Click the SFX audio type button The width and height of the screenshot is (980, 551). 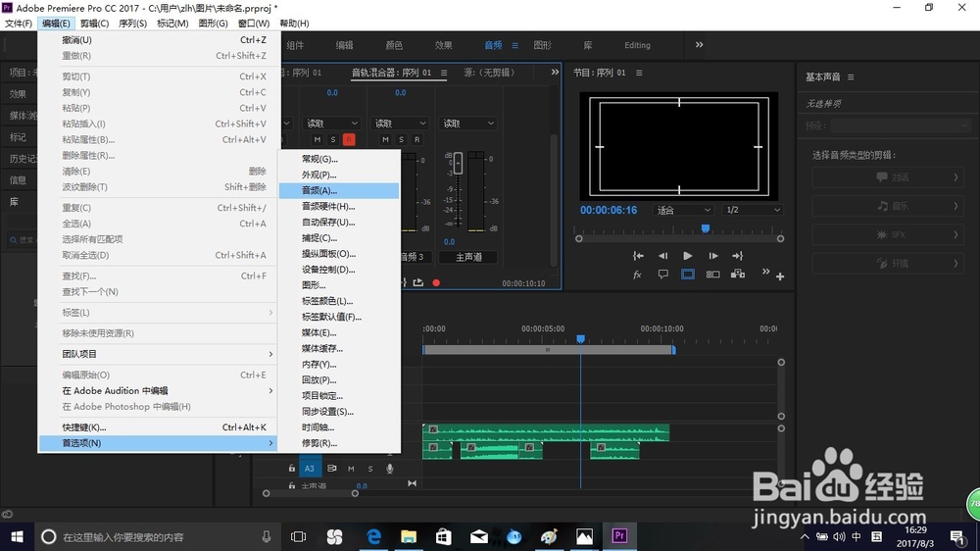[x=888, y=234]
